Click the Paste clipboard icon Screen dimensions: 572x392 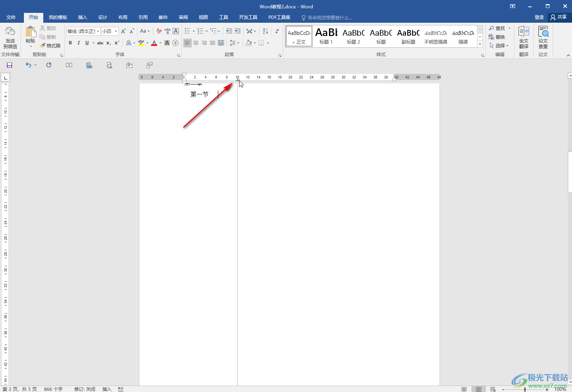[30, 31]
